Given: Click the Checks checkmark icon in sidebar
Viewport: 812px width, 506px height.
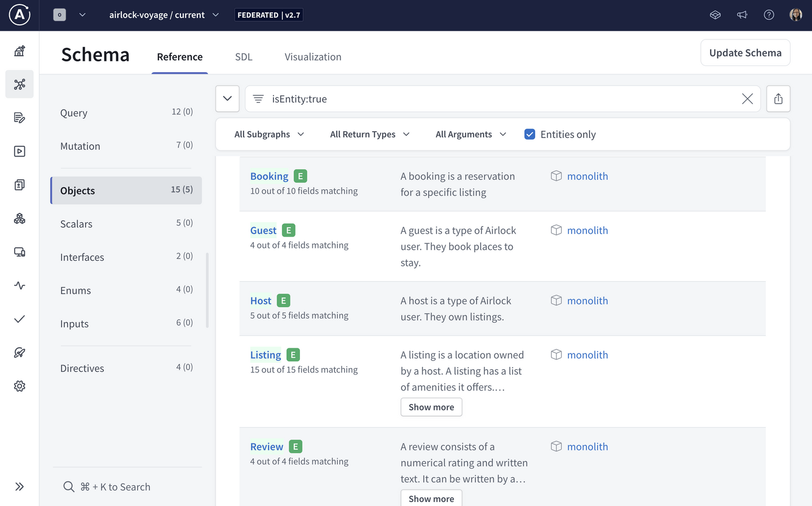Looking at the screenshot, I should 20,319.
